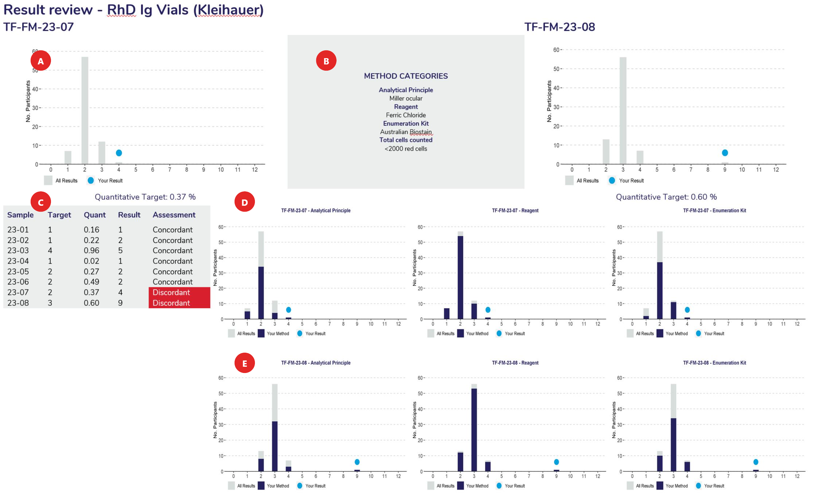The image size is (816, 504).
Task: Click the red E marker badge
Action: tap(245, 363)
